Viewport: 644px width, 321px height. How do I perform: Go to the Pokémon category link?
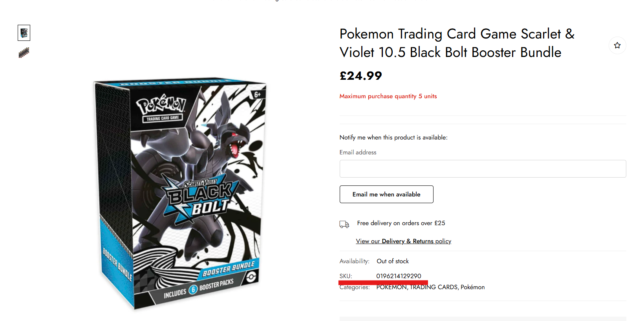point(472,287)
